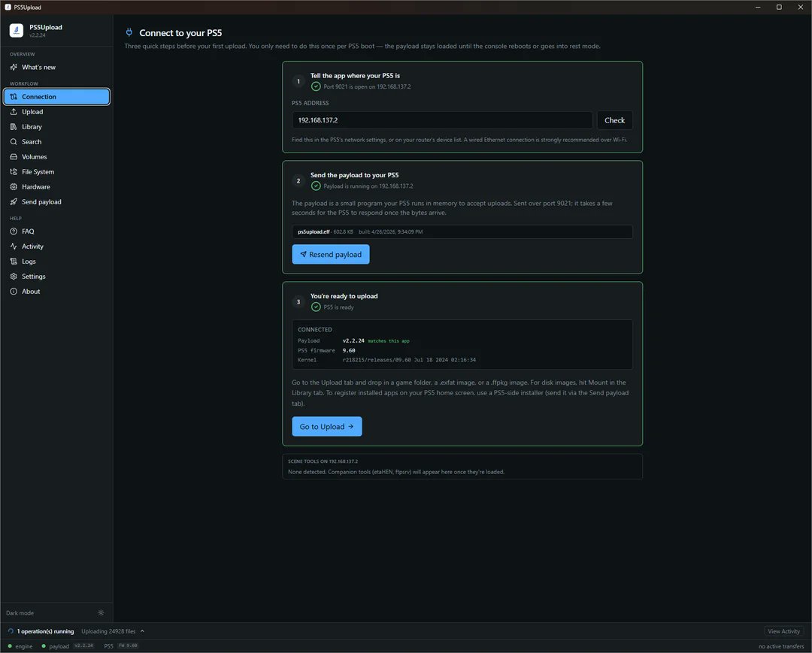Click the Library books icon
Screen dimensions: 812x653
pos(14,127)
